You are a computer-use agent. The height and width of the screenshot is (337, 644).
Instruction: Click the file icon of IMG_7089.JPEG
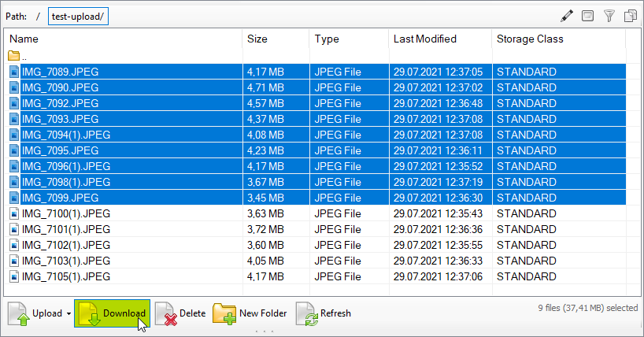tap(14, 72)
